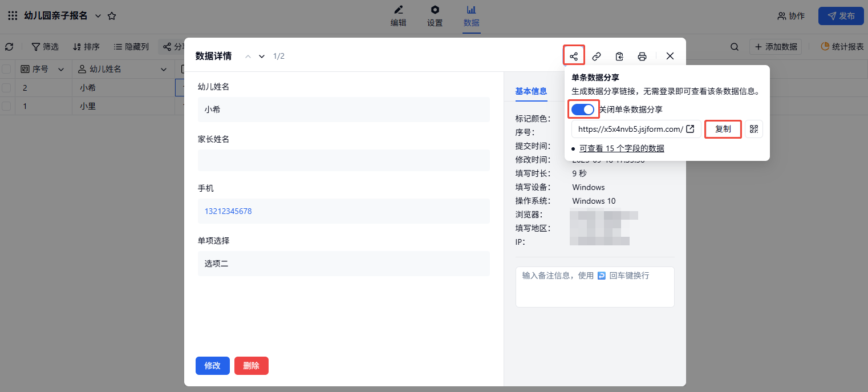The height and width of the screenshot is (392, 868).
Task: Open share link in new window icon
Action: [x=690, y=129]
